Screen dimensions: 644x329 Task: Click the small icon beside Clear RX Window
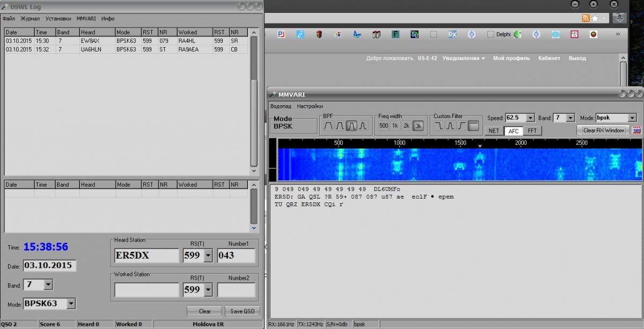click(637, 130)
